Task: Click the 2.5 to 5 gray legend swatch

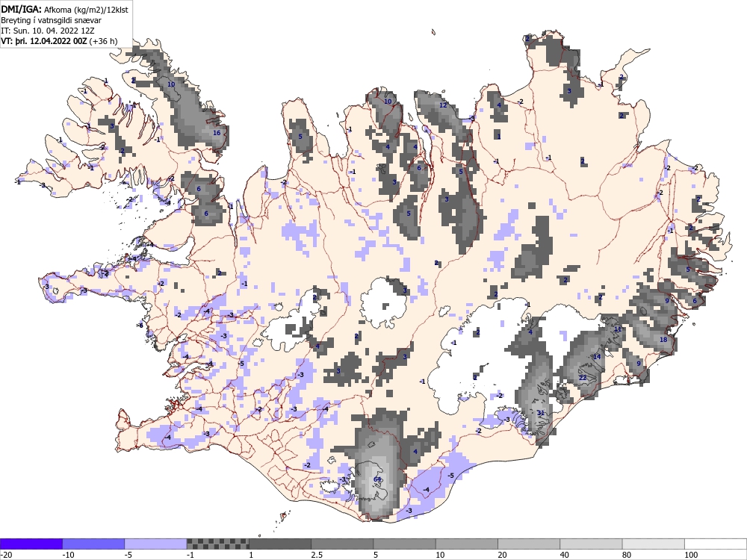Action: click(342, 544)
